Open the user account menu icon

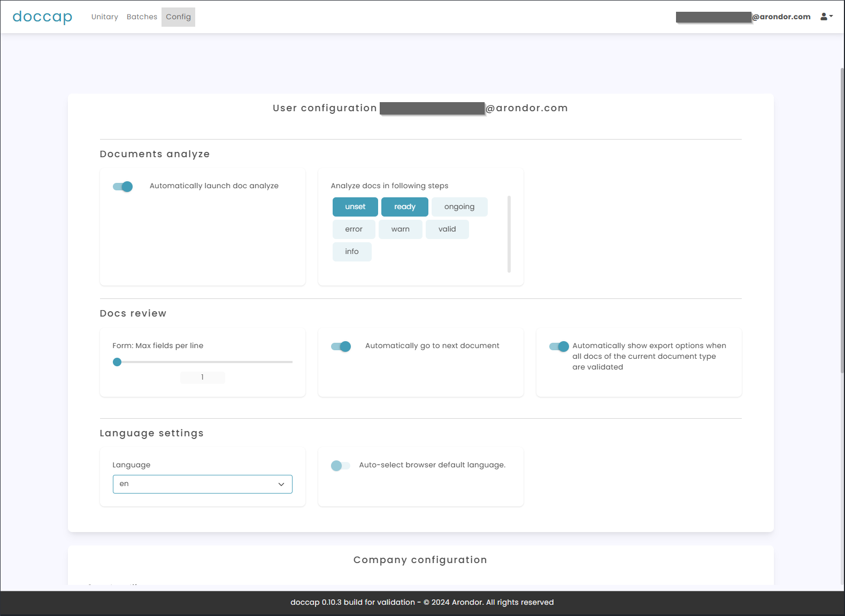[826, 17]
